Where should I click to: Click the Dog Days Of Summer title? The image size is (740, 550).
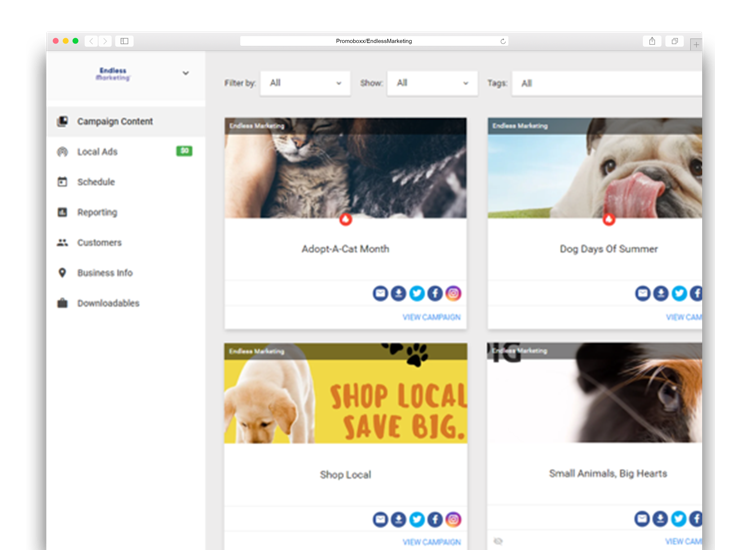point(609,249)
